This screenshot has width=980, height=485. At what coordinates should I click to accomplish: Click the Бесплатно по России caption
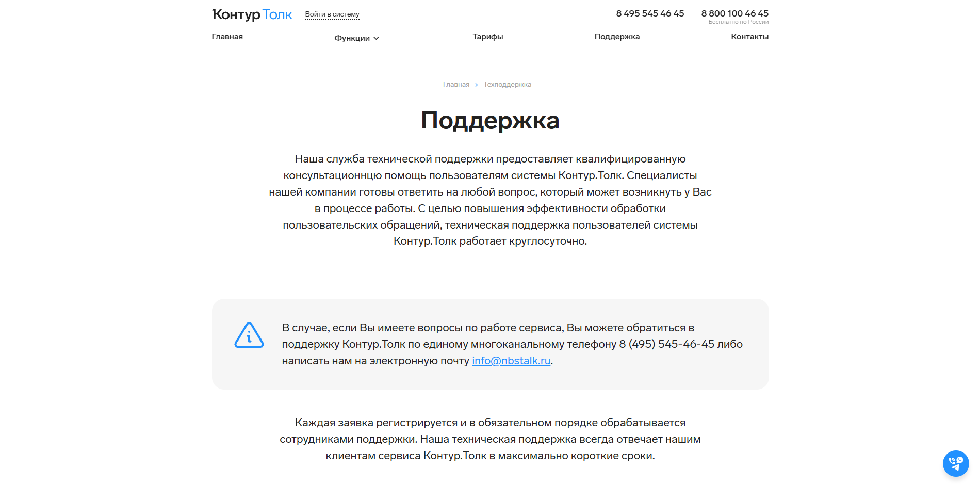tap(738, 22)
